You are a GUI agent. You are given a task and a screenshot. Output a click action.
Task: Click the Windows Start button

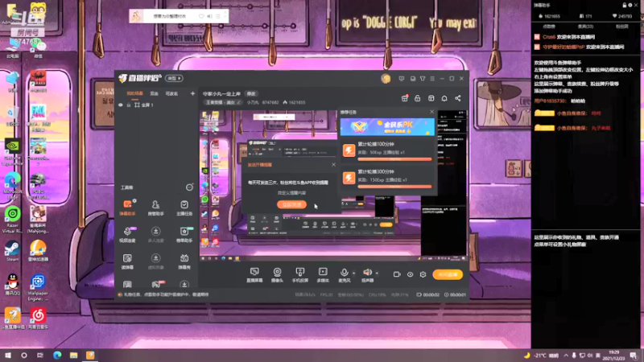pyautogui.click(x=8, y=355)
